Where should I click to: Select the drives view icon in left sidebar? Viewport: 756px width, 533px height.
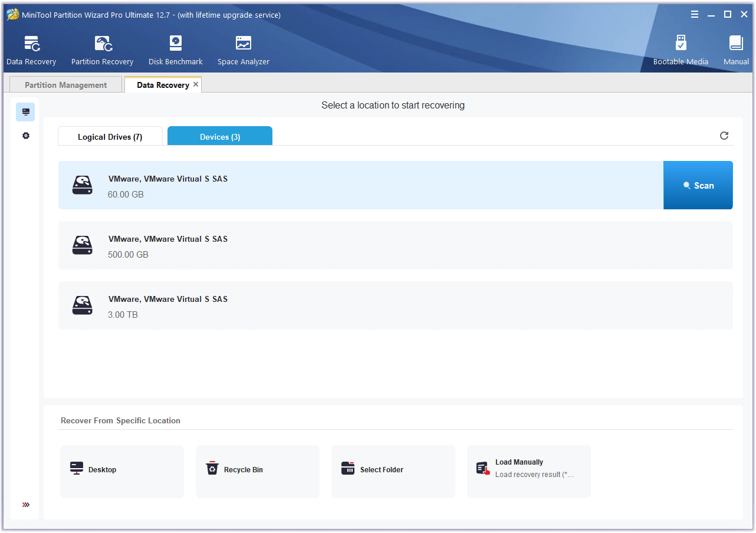(x=25, y=112)
